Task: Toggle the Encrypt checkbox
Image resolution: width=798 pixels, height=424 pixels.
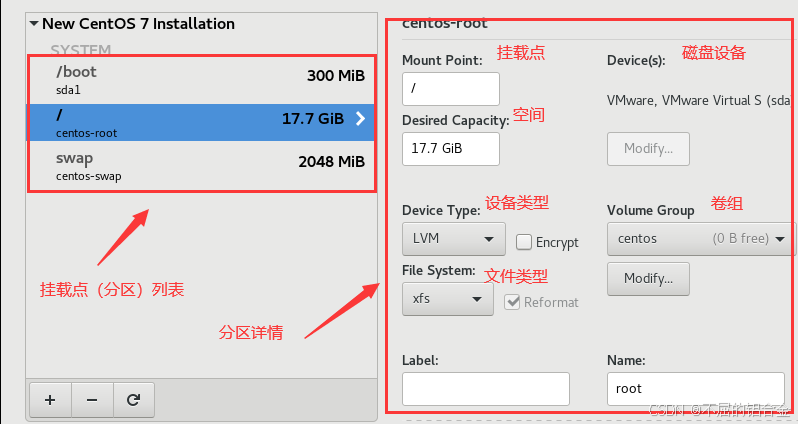Action: [524, 242]
